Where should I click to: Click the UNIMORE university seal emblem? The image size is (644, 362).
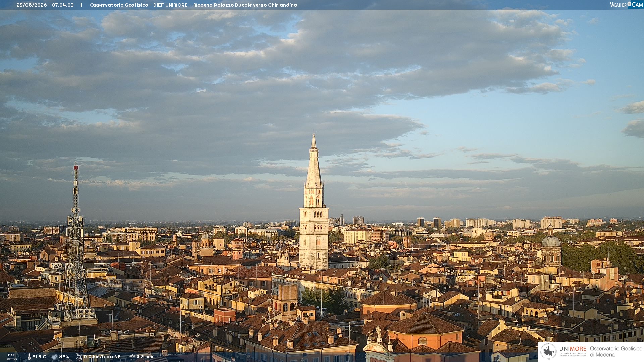click(549, 351)
